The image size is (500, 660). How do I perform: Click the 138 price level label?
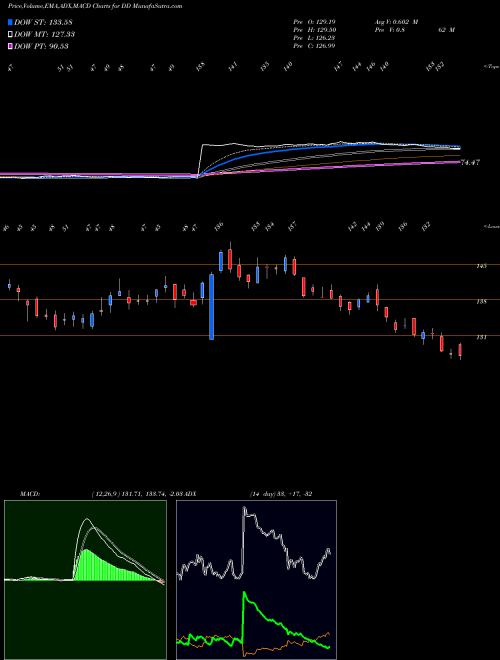pyautogui.click(x=482, y=301)
